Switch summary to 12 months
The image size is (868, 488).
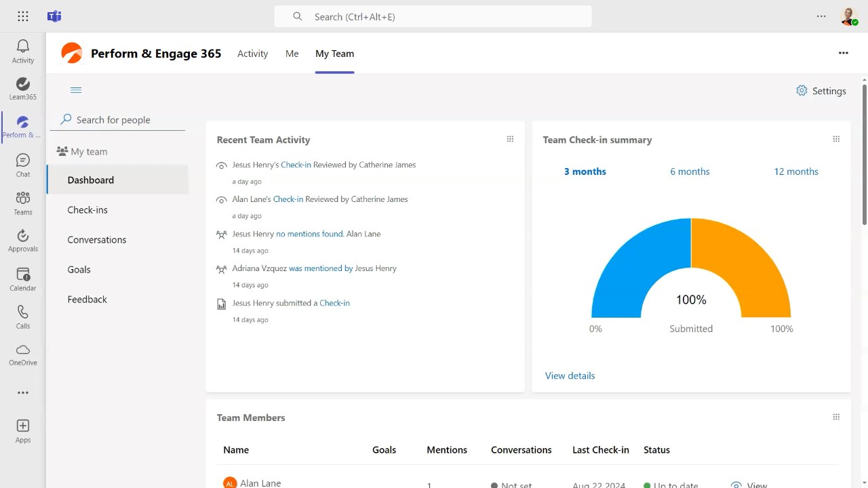click(x=795, y=171)
